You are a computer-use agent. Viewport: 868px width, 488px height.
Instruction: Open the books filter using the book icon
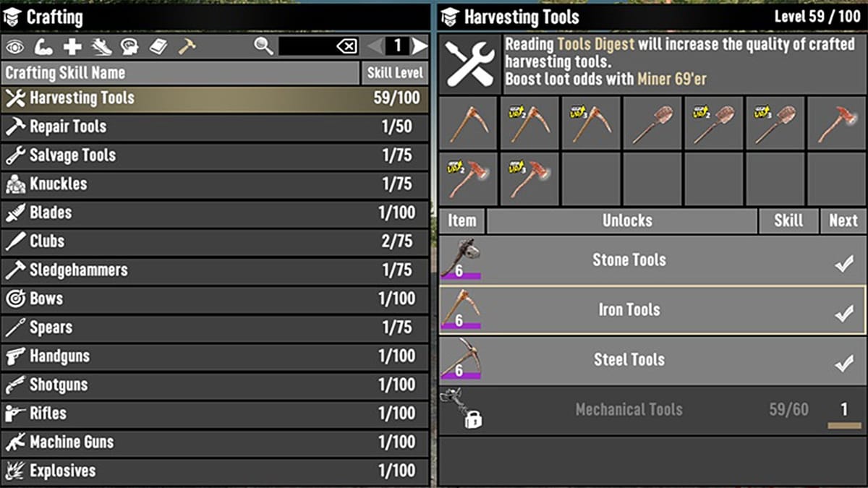[x=157, y=46]
